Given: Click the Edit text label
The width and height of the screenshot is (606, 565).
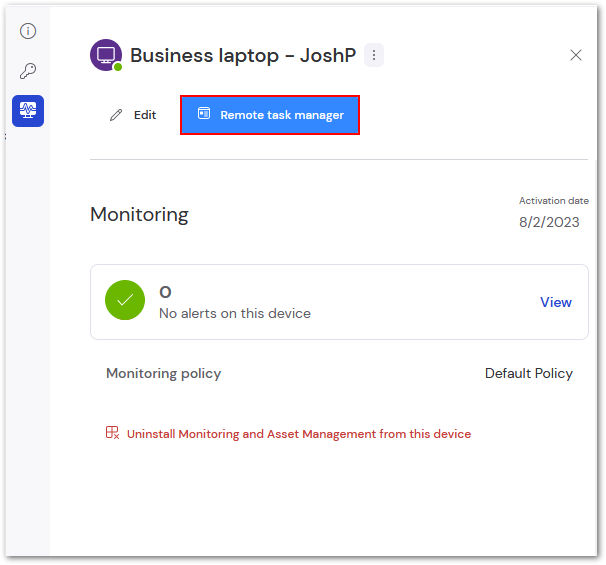Looking at the screenshot, I should coord(145,115).
